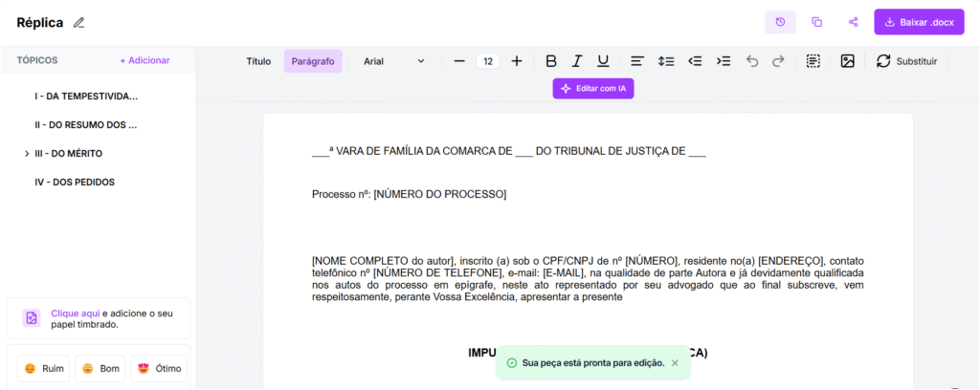Open the line spacing option

666,61
